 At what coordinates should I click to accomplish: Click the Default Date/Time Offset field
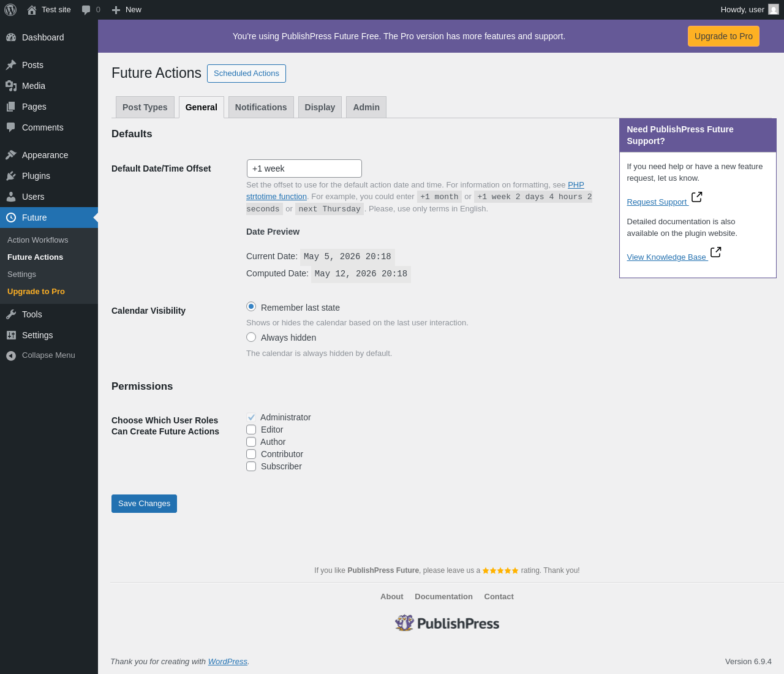304,168
